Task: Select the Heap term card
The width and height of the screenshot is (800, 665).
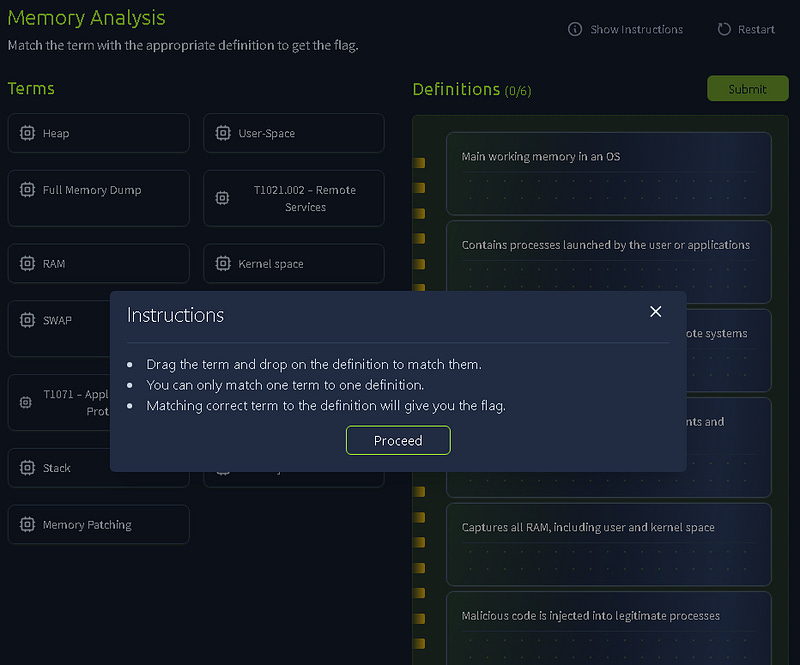Action: pos(98,133)
